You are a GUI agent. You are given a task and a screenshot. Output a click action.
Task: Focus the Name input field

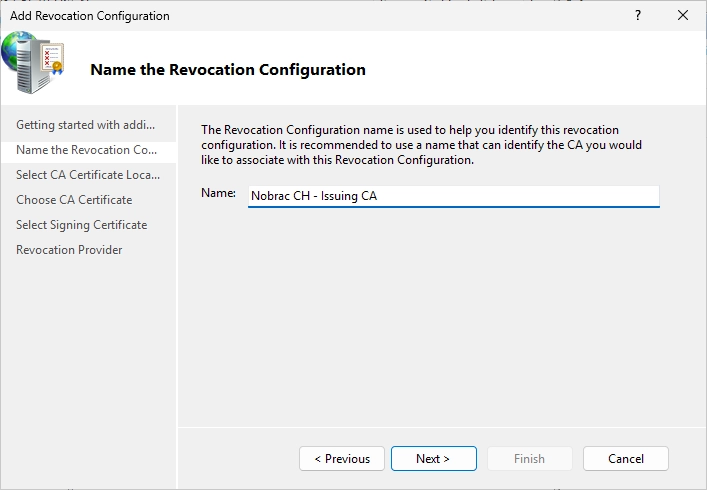(x=454, y=196)
